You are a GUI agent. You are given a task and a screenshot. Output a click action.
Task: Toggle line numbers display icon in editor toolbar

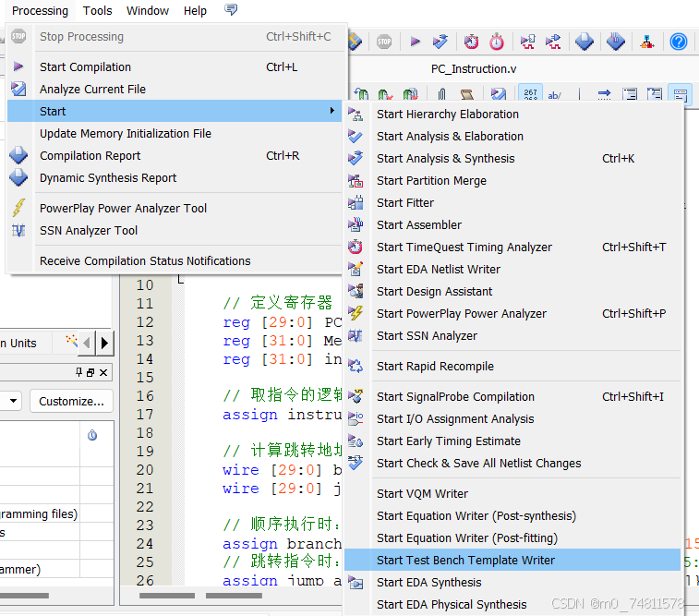(x=531, y=94)
